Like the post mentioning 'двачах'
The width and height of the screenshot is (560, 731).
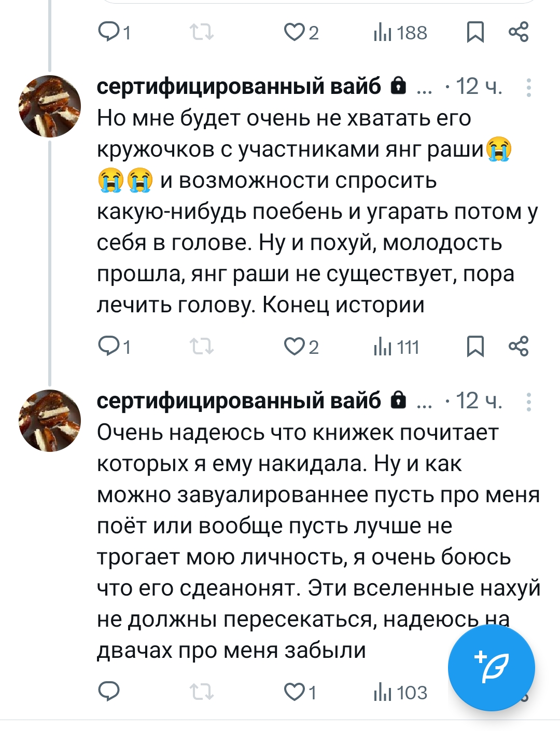click(295, 692)
